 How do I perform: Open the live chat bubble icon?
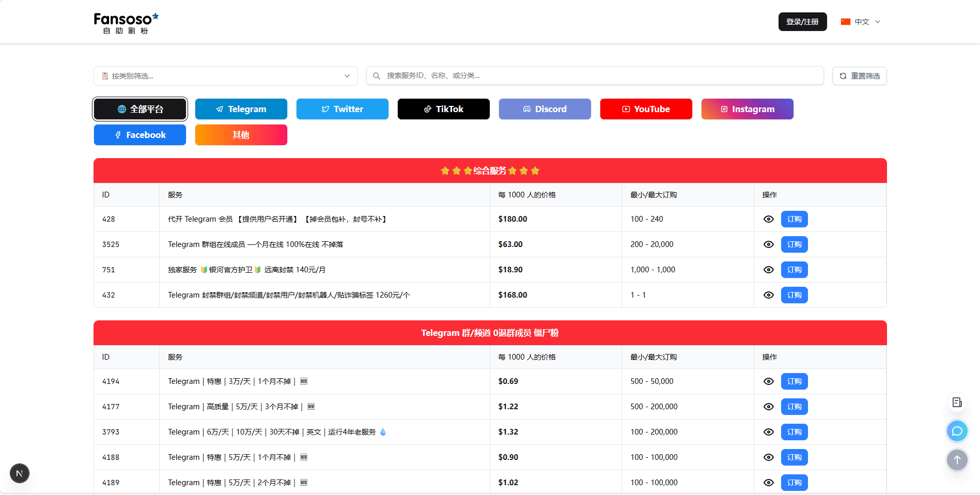[x=957, y=431]
